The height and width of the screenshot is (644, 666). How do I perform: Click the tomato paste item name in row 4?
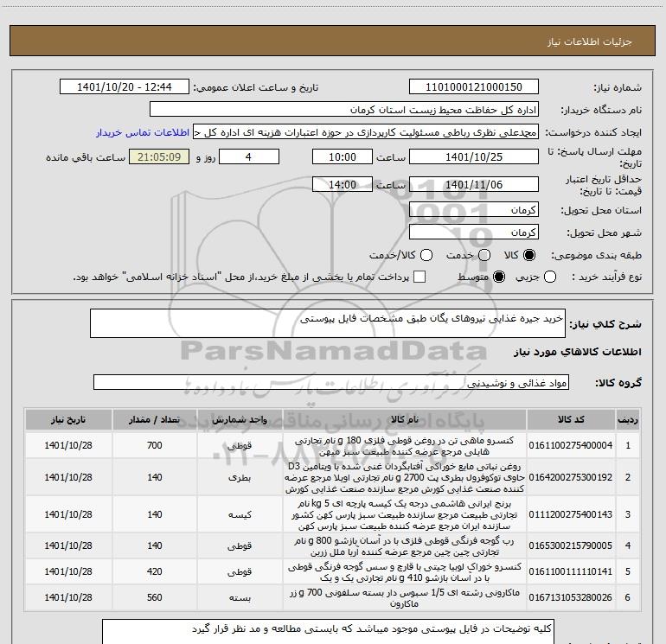405,546
